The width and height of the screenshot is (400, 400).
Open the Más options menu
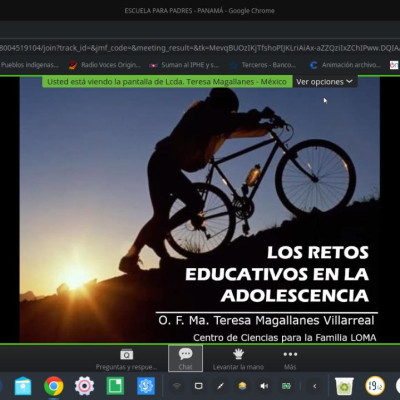coord(290,359)
